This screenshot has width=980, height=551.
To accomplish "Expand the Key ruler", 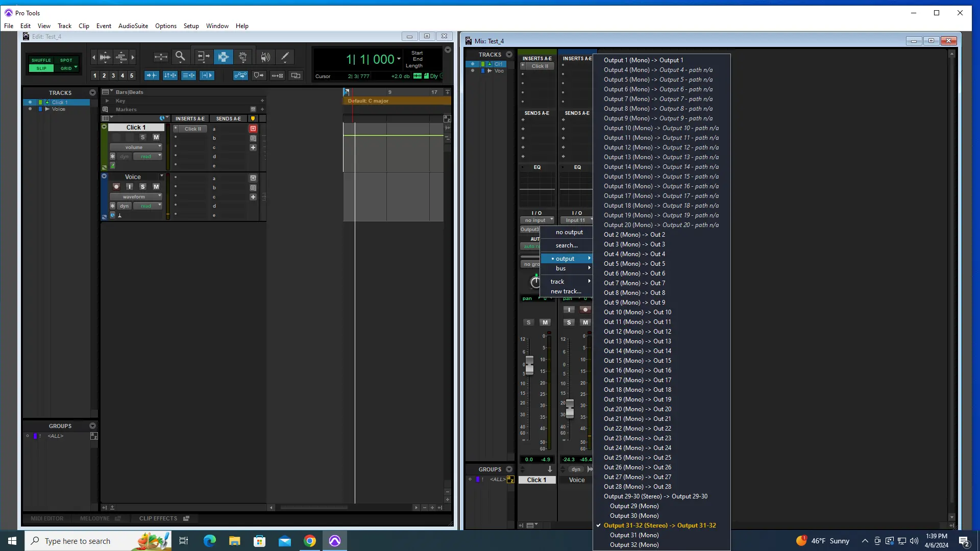I will pos(107,101).
